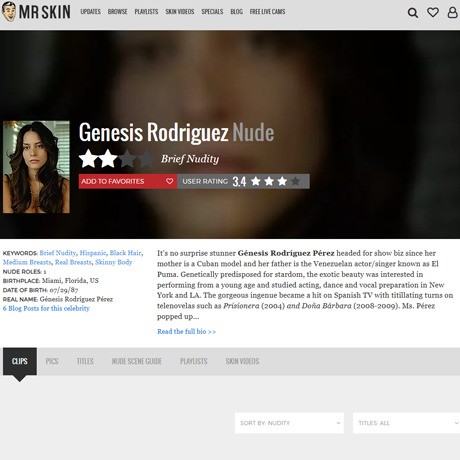Image resolution: width=460 pixels, height=460 pixels.
Task: Go to homepage via Mr Skin logo
Action: [x=36, y=12]
